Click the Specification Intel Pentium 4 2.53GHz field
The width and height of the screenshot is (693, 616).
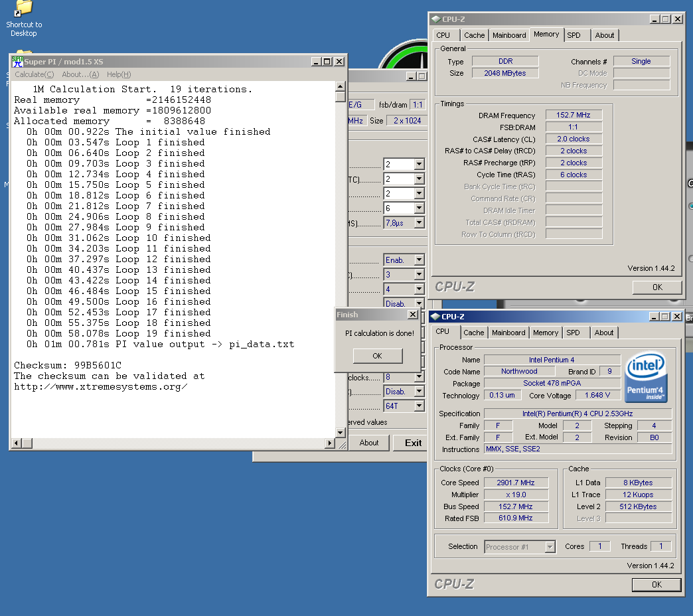577,414
